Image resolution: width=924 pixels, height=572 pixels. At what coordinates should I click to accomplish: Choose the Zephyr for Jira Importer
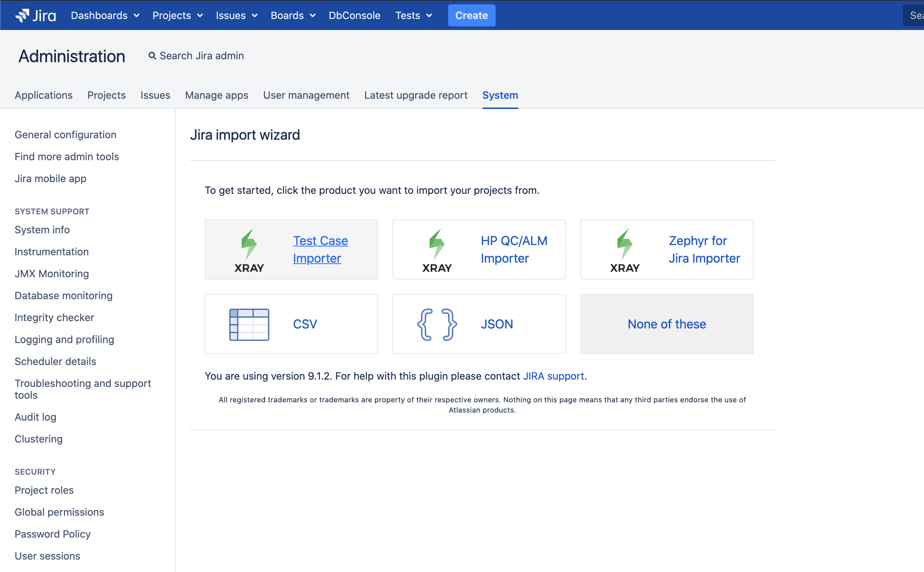click(x=667, y=249)
